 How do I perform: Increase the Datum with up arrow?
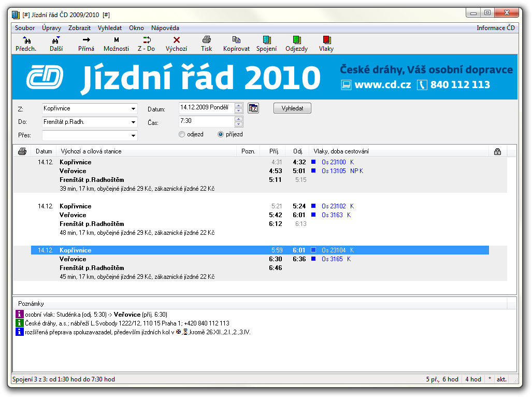point(238,106)
